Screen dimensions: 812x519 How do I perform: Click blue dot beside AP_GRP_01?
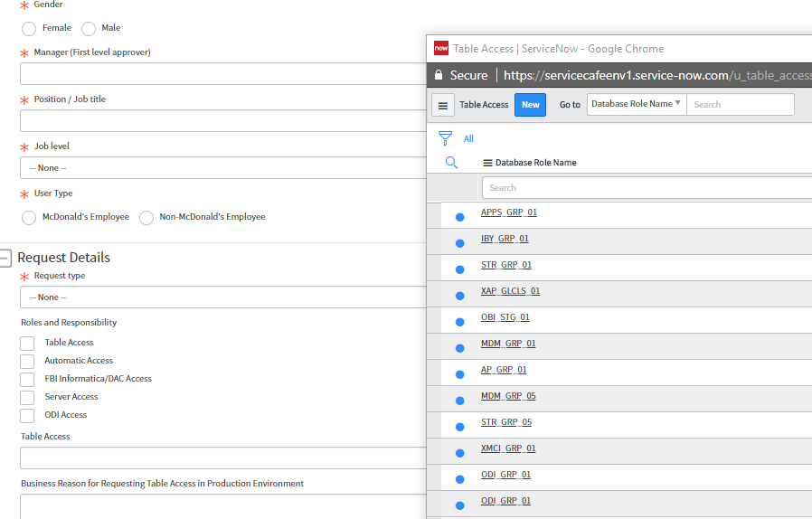pos(460,374)
